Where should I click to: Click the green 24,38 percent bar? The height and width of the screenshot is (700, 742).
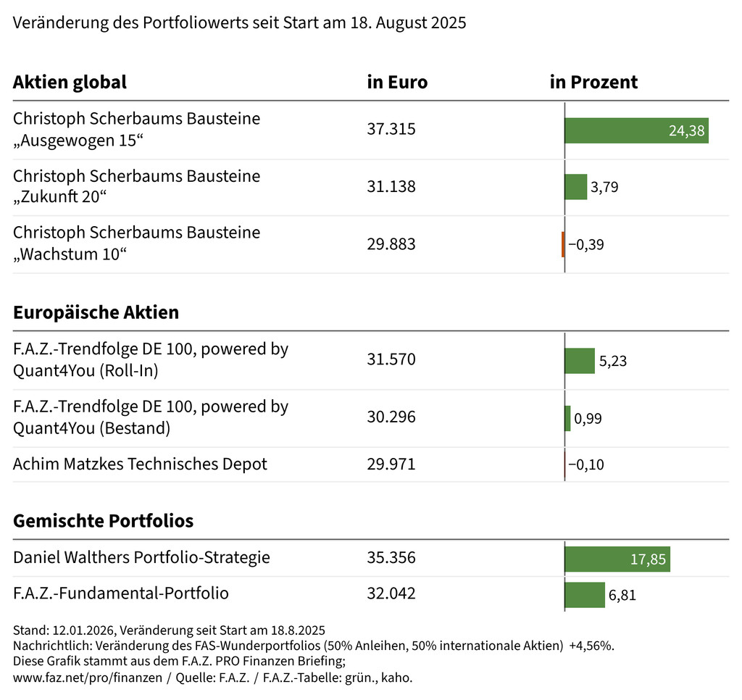pyautogui.click(x=636, y=130)
